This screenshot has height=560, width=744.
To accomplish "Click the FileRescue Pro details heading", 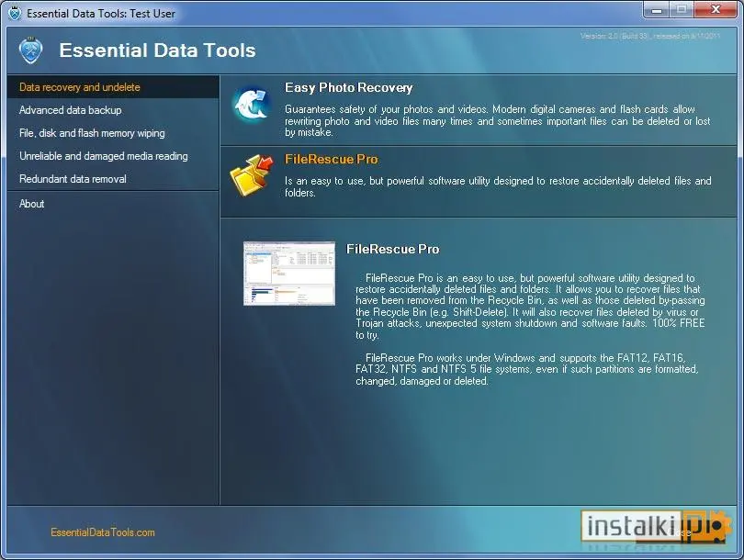I will click(x=393, y=249).
